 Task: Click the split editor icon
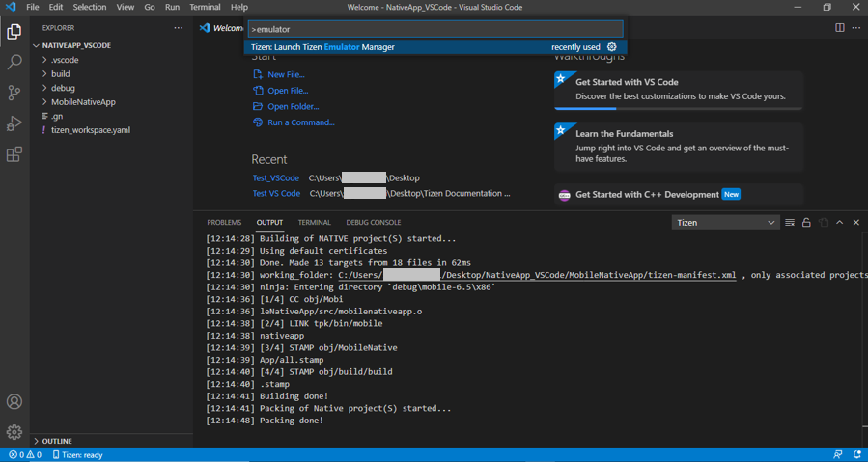[x=839, y=28]
